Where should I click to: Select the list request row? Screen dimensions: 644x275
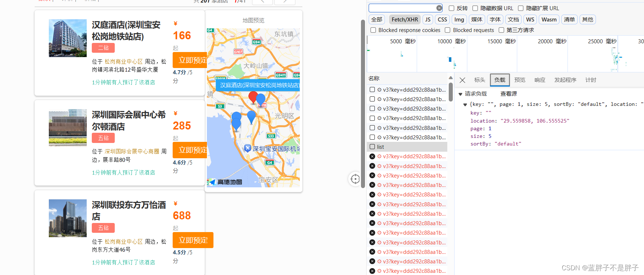coord(407,147)
